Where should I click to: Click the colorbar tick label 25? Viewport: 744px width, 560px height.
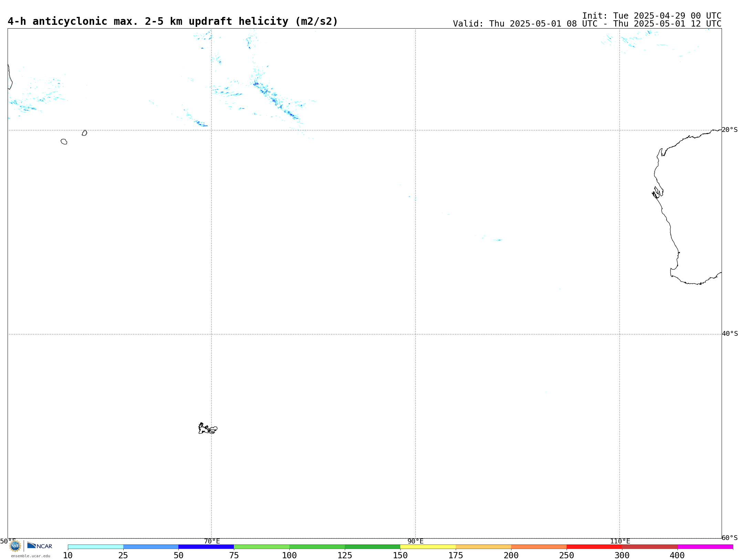coord(123,555)
